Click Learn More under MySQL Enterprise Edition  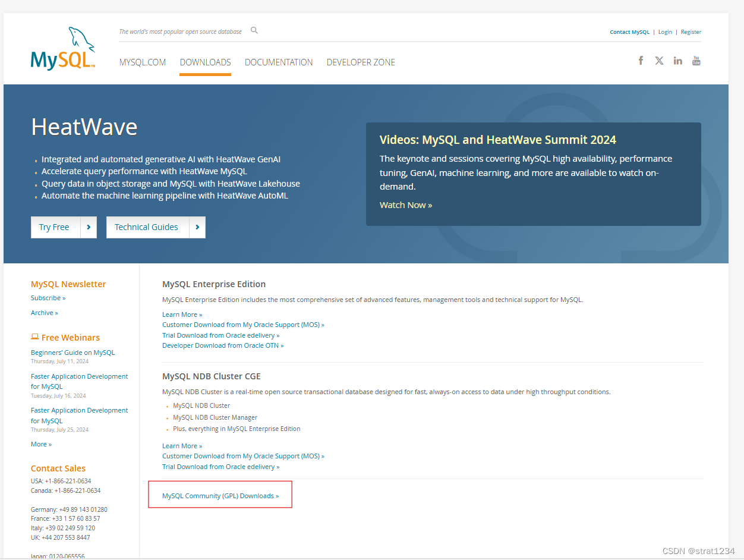click(182, 314)
